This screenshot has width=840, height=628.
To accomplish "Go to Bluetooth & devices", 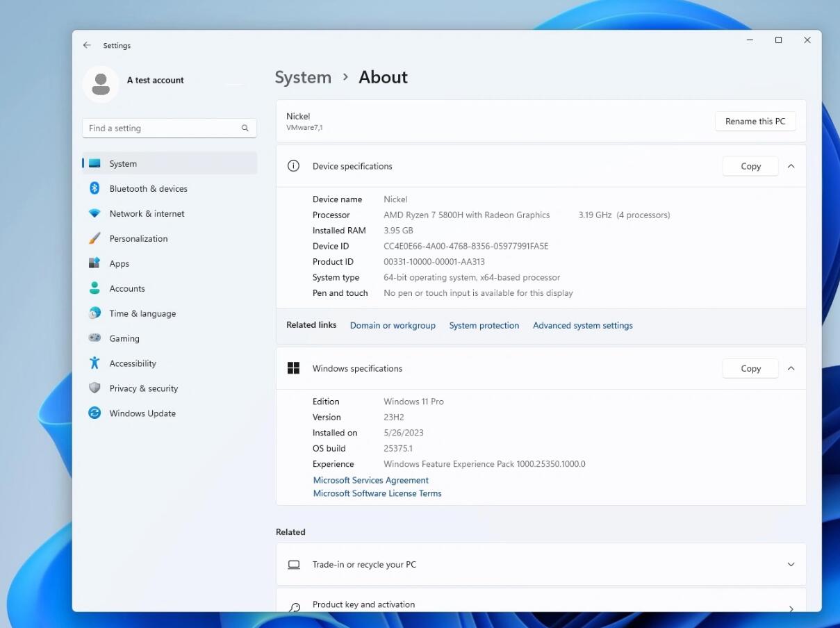I will [x=170, y=189].
